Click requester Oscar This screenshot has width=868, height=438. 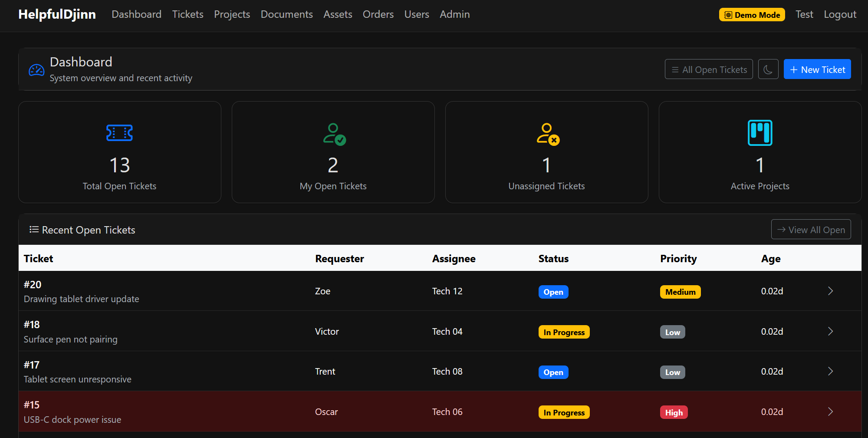326,412
